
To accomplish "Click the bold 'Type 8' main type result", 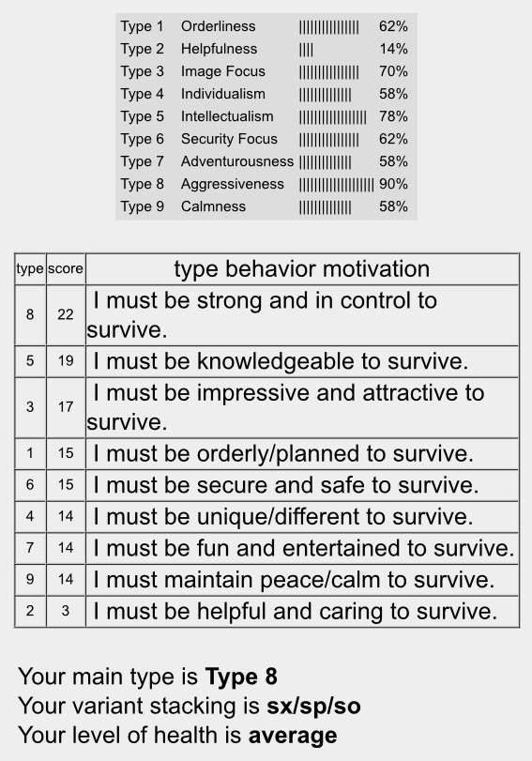I will click(241, 677).
